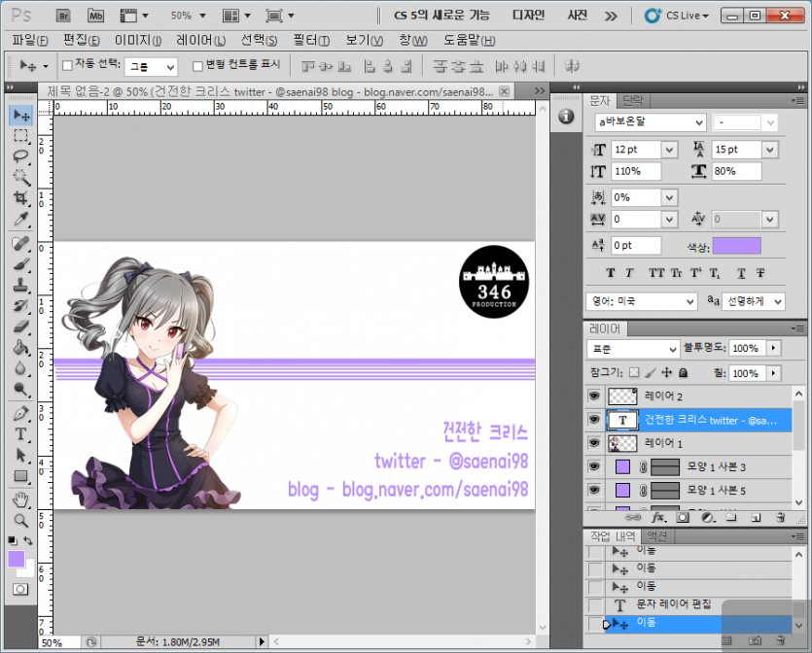The image size is (812, 653).
Task: Open the 이미지 menu
Action: point(138,40)
